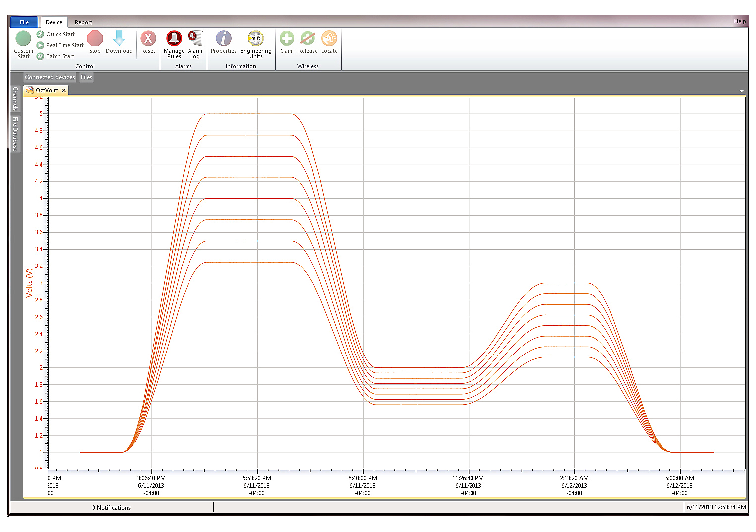Reset the device using the X icon
The image size is (756, 532).
(148, 39)
